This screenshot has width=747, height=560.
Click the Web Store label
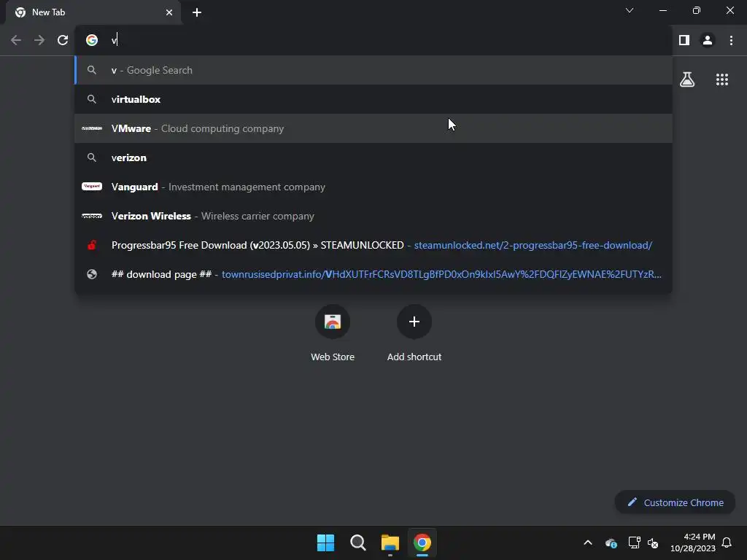pos(333,357)
